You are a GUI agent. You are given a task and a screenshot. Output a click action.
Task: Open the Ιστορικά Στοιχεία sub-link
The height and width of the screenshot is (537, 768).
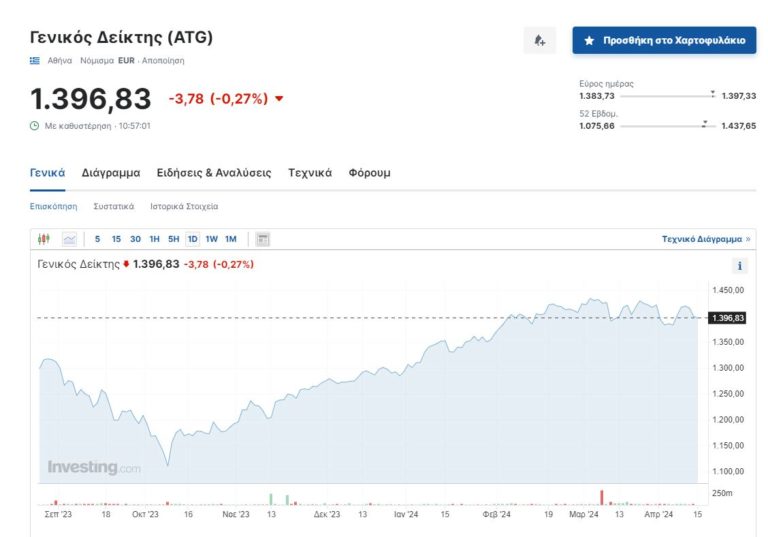pos(184,206)
